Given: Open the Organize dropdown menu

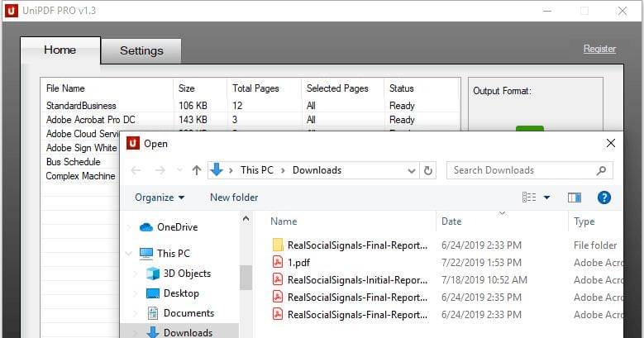Looking at the screenshot, I should [160, 198].
